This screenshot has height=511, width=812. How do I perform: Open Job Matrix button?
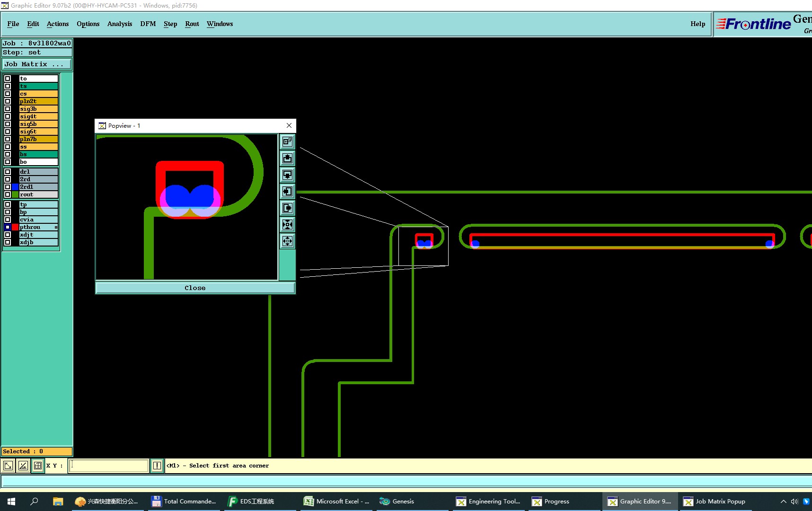[37, 64]
